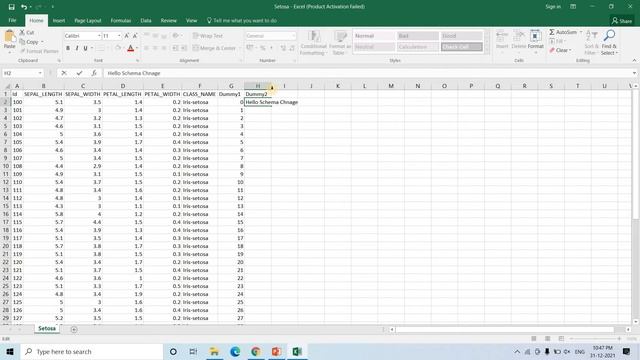Click the Tell me what you want box
The width and height of the screenshot is (640, 360).
pos(242,20)
